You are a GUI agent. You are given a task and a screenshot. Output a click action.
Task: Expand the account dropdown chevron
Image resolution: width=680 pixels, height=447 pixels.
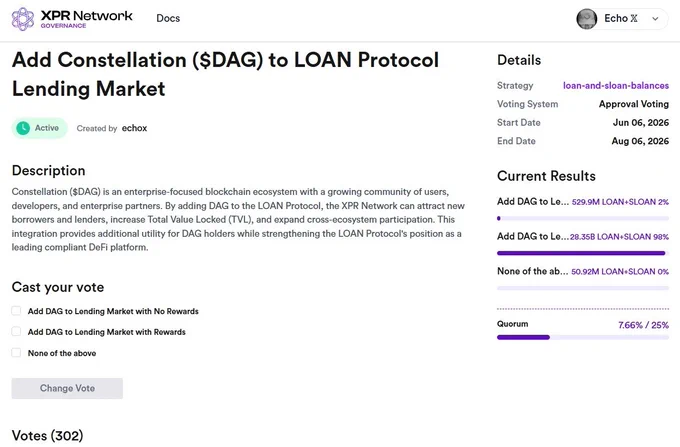[x=655, y=19]
